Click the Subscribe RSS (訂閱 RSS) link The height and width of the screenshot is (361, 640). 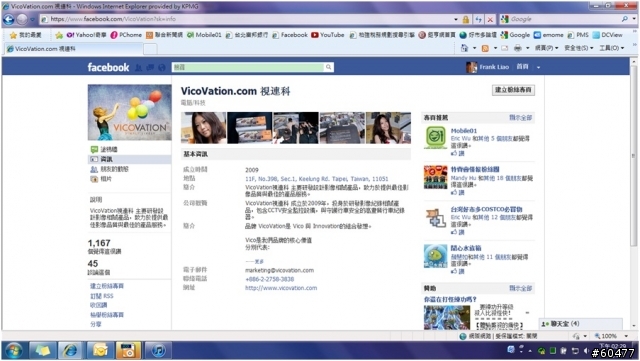click(102, 296)
